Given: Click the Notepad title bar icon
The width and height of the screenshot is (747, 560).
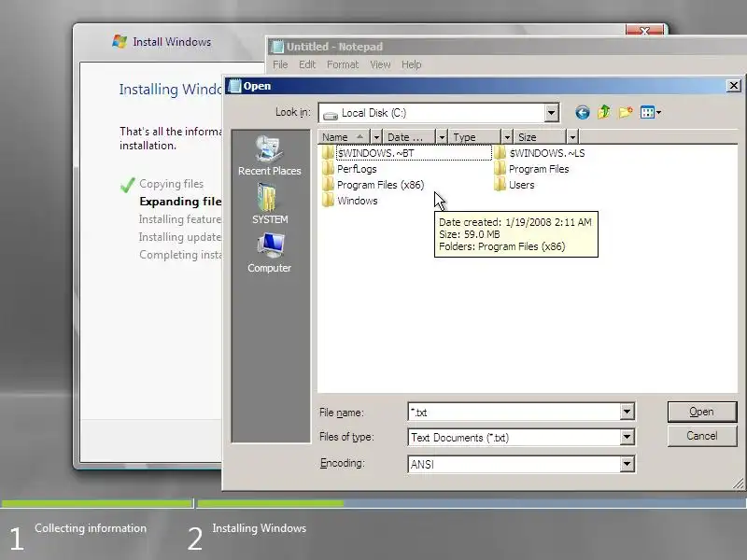Looking at the screenshot, I should 276,47.
